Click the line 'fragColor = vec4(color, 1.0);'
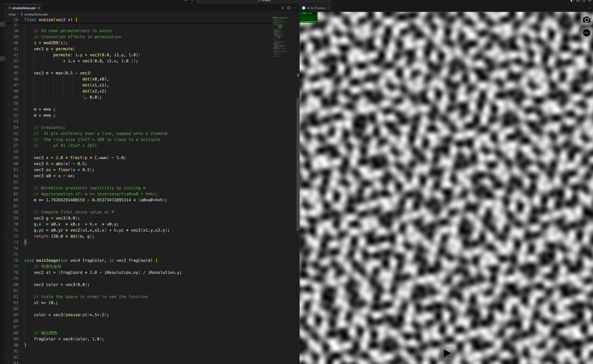593x364 pixels. point(69,339)
